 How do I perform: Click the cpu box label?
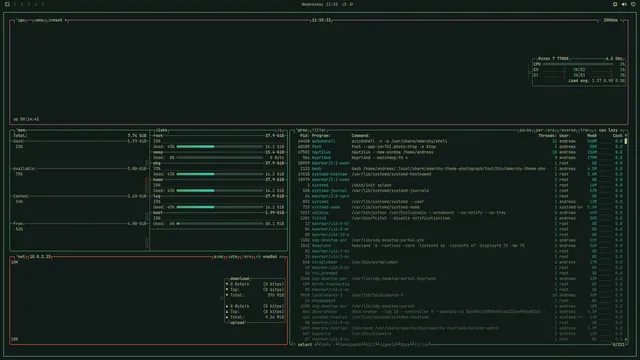point(21,20)
